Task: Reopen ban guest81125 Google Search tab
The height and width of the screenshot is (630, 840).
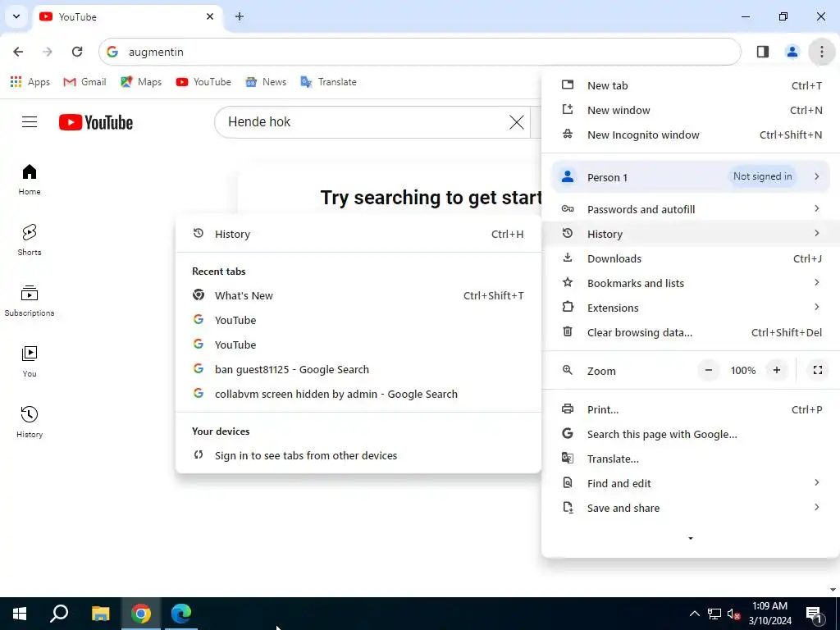Action: pos(358,369)
